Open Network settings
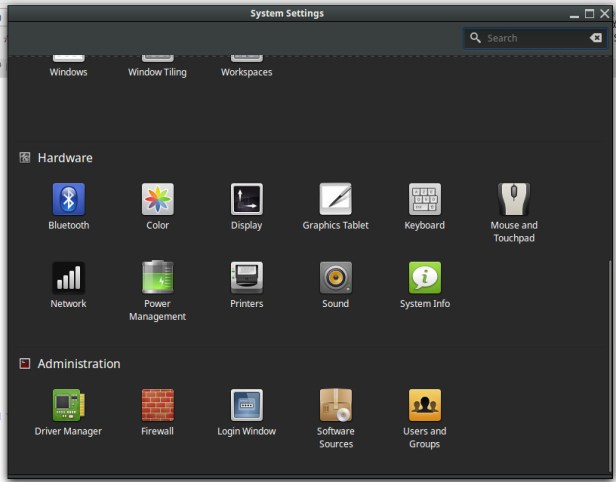Image resolution: width=616 pixels, height=482 pixels. [x=68, y=277]
